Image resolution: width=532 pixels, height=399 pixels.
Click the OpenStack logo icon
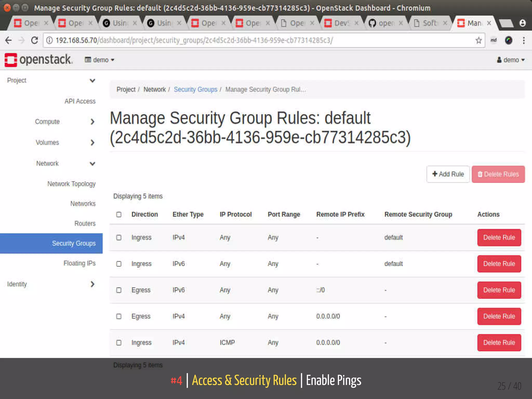pyautogui.click(x=11, y=60)
